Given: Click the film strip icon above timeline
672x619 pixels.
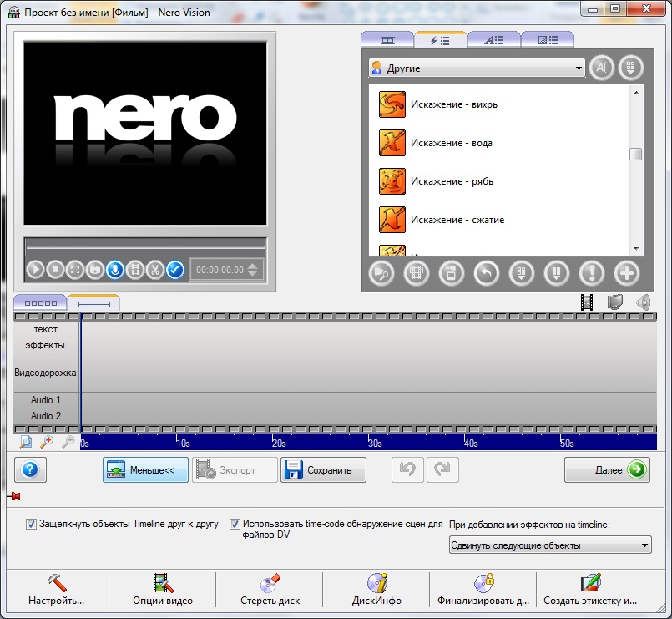Looking at the screenshot, I should click(587, 302).
